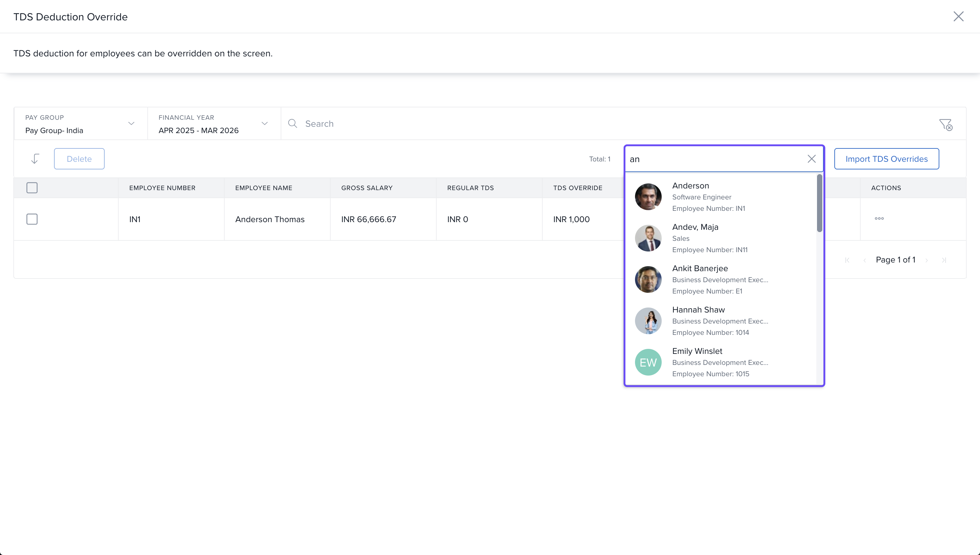Click Emily Winslet's EW avatar
Viewport: 980px width, 555px height.
point(648,362)
